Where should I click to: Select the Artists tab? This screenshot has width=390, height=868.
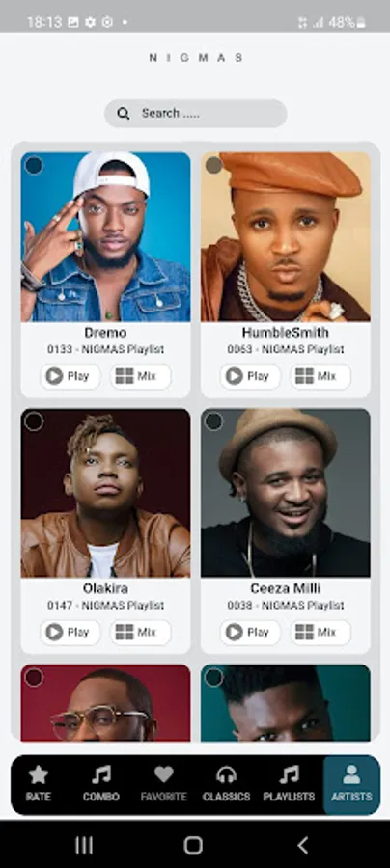click(x=351, y=785)
